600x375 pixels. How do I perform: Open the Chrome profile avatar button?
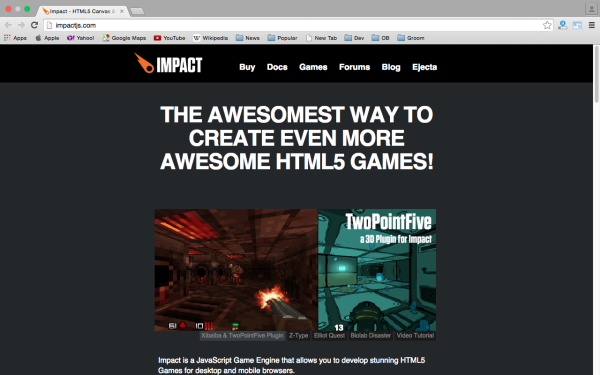591,9
